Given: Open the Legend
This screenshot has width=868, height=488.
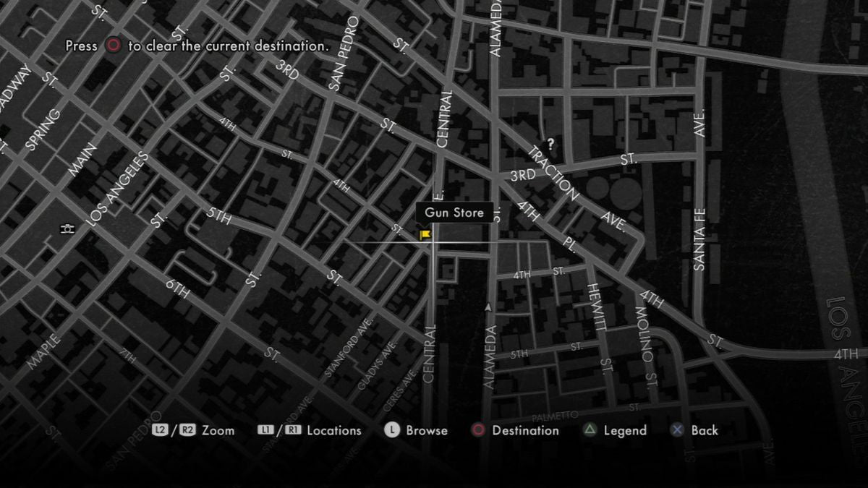Looking at the screenshot, I should (625, 430).
